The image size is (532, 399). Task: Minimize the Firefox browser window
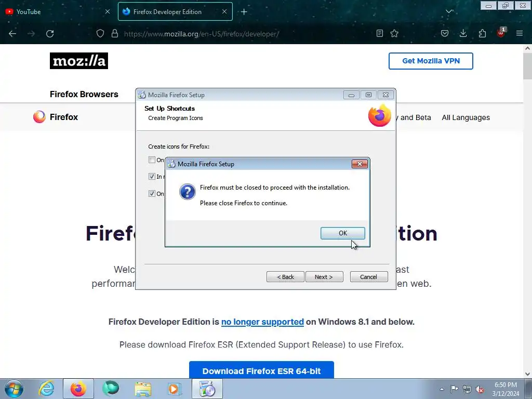click(x=488, y=6)
